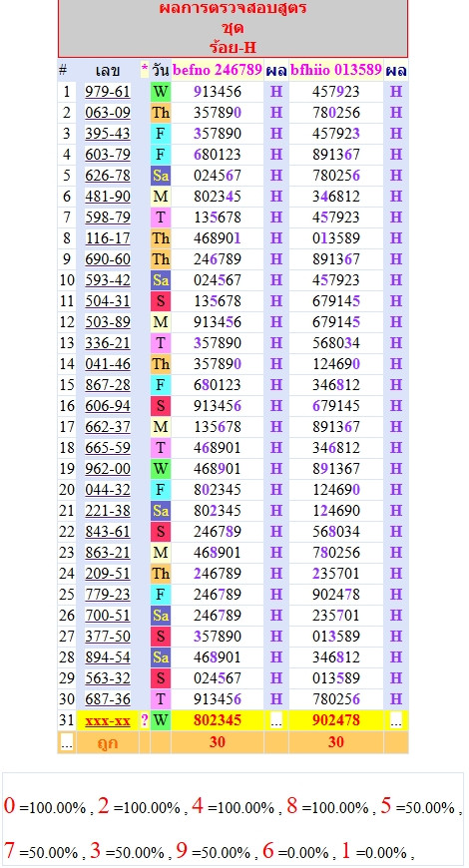Screen dimensions: 469x868
Task: Click the ellipsis result cell after 902478
Action: (395, 720)
